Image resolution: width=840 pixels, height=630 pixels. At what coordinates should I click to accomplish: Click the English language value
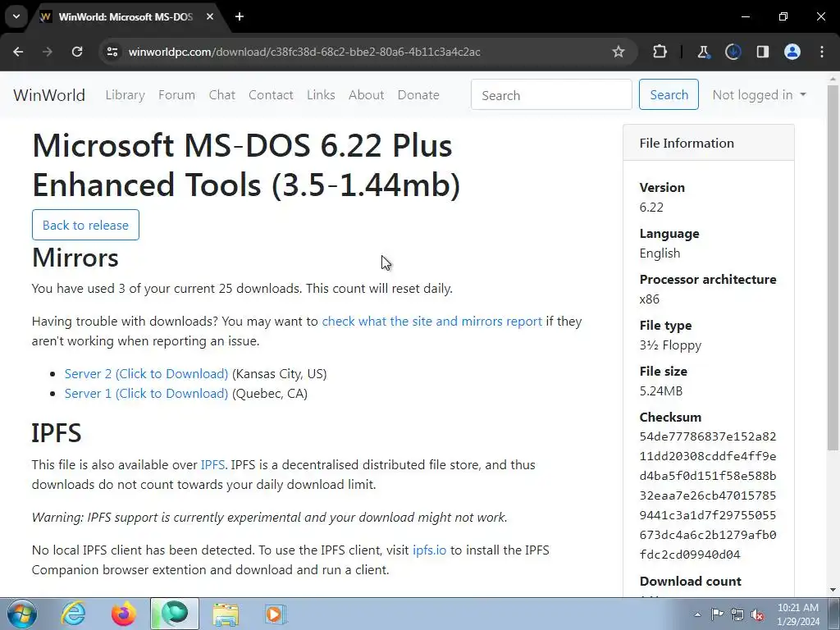coord(660,253)
